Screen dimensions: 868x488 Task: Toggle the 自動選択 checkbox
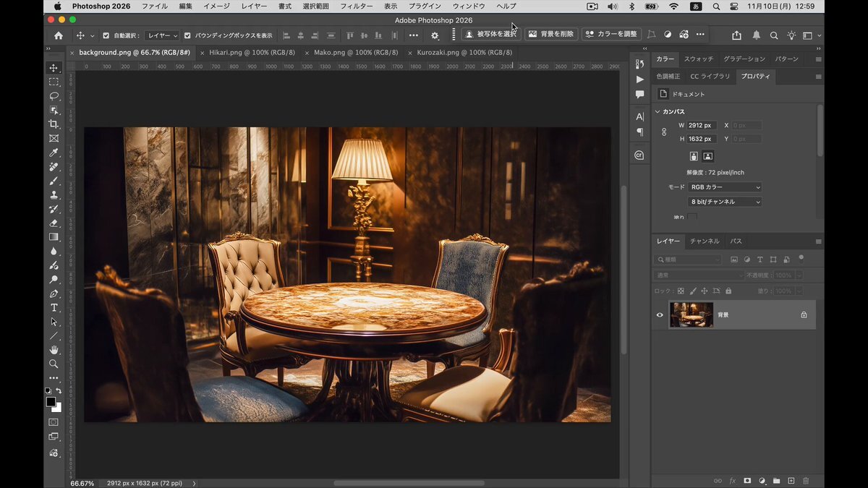click(x=106, y=35)
